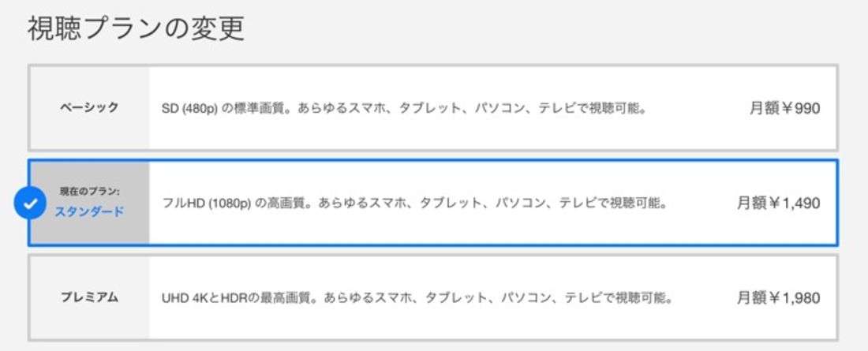Screen dimensions: 868x351
Task: Click the 月額￥1,980 price
Action: (x=778, y=298)
